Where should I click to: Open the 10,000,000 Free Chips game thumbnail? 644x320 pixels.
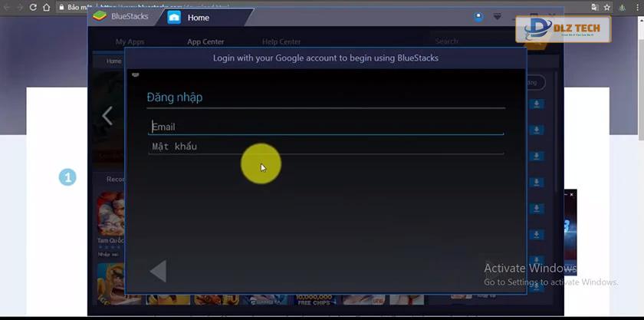pos(314,299)
